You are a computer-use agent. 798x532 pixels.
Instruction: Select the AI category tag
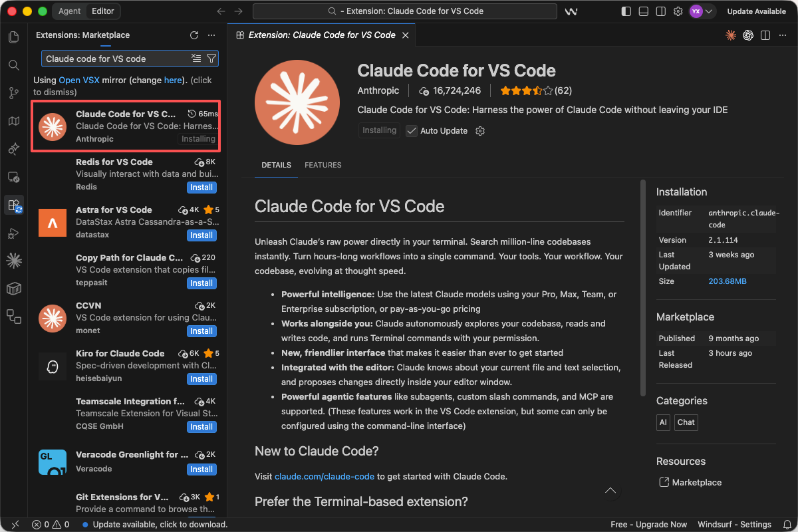(x=663, y=422)
